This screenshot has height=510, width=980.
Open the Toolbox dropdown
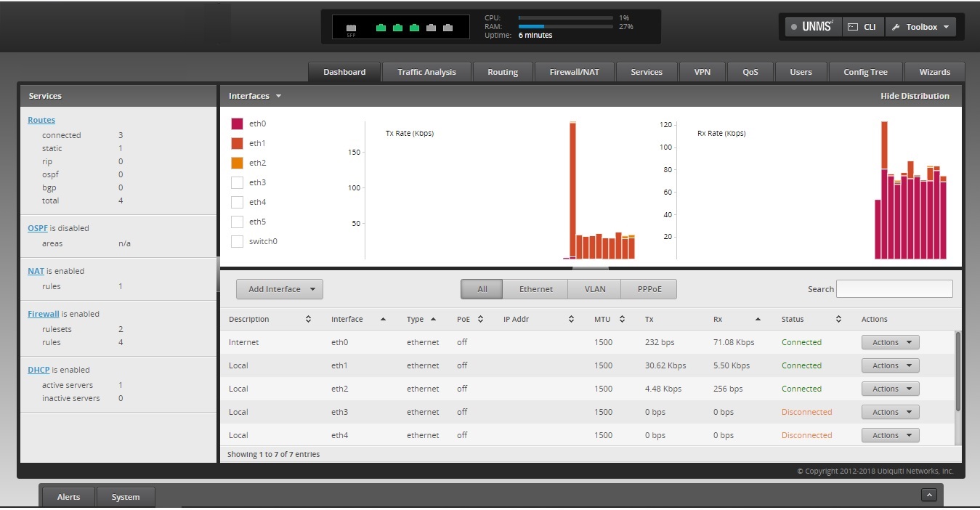920,27
